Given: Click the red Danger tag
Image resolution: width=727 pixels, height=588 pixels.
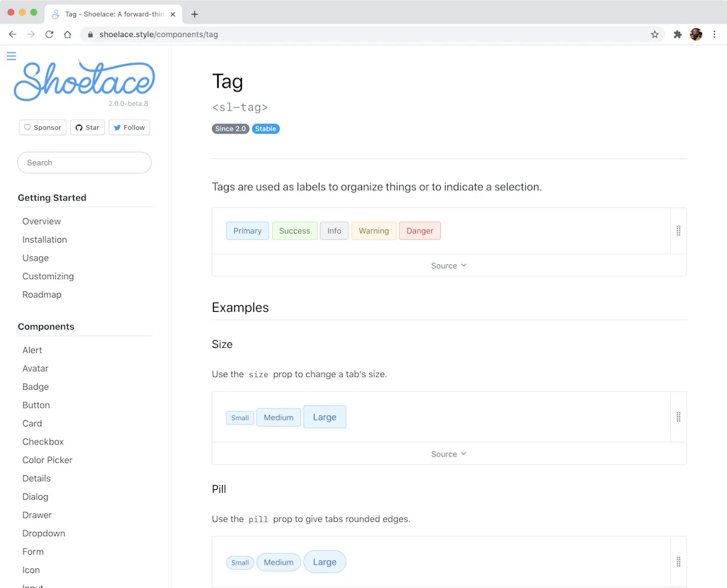Looking at the screenshot, I should [420, 230].
